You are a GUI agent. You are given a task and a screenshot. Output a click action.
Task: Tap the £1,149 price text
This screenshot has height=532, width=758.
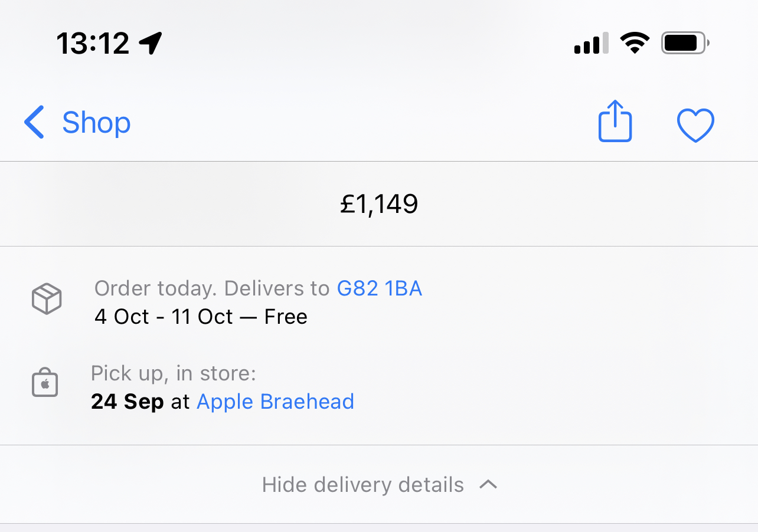tap(379, 204)
